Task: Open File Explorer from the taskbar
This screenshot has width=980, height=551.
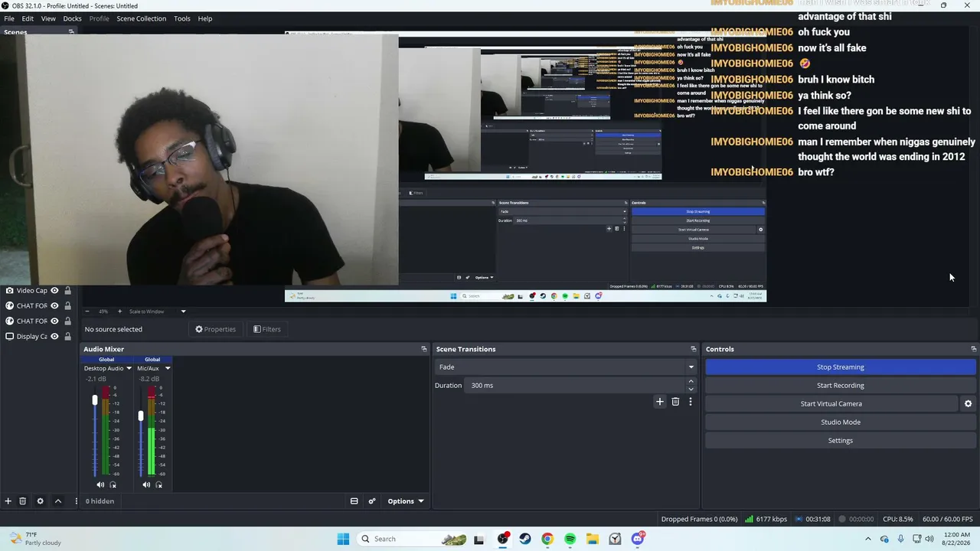Action: pyautogui.click(x=593, y=539)
